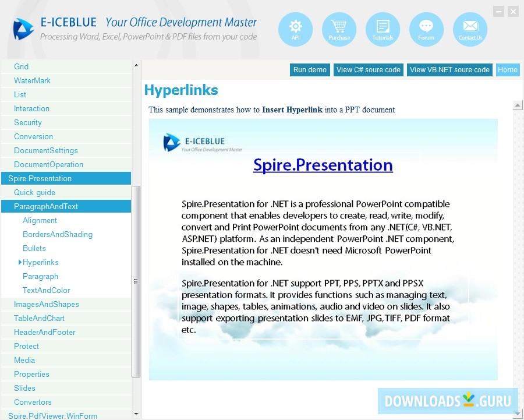524x420 pixels.
Task: Collapse the ParagraphAndText group
Action: [66, 207]
